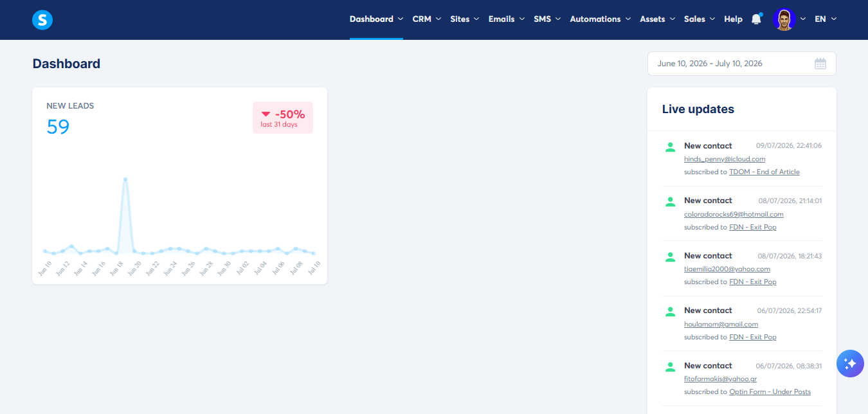Click the 'NEW LEADS' card title

(x=70, y=105)
